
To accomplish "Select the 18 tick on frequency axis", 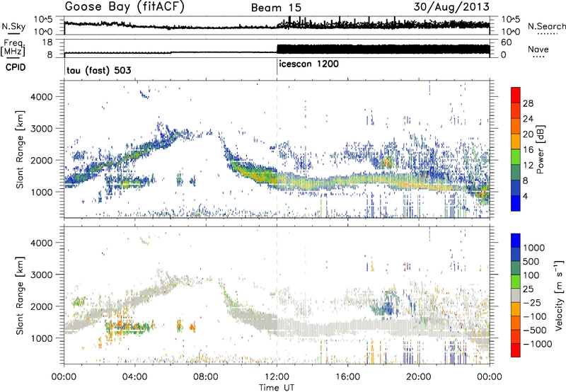I will (47, 42).
